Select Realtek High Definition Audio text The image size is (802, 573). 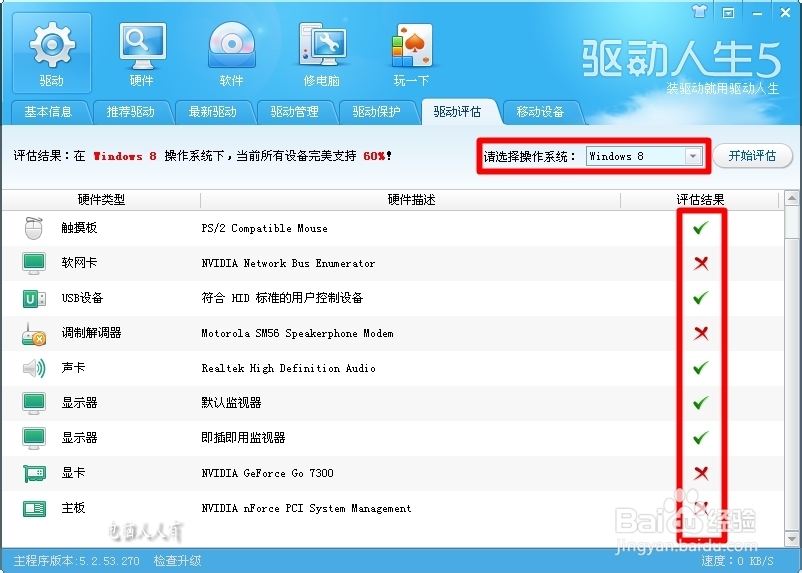click(288, 368)
